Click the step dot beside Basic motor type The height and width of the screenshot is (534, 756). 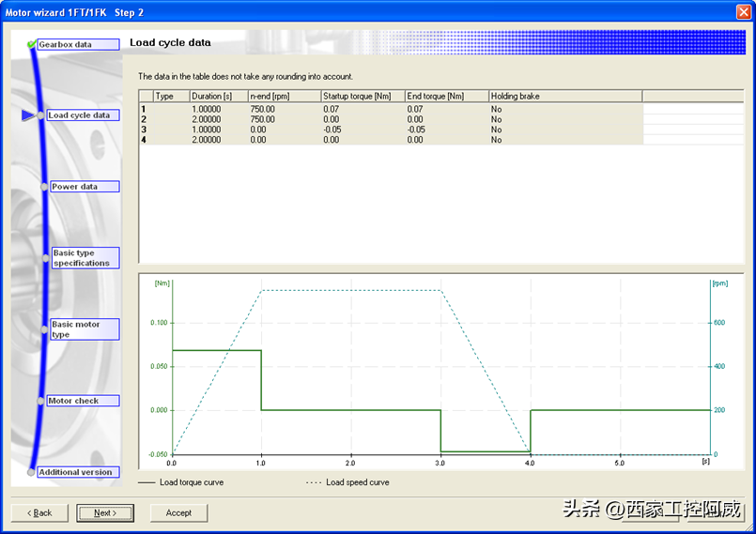43,328
